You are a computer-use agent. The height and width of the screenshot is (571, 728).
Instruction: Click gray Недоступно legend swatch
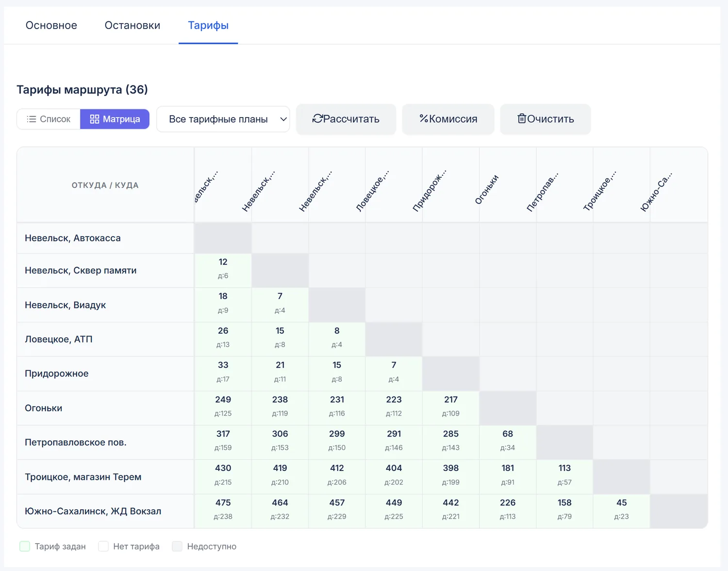pos(177,546)
